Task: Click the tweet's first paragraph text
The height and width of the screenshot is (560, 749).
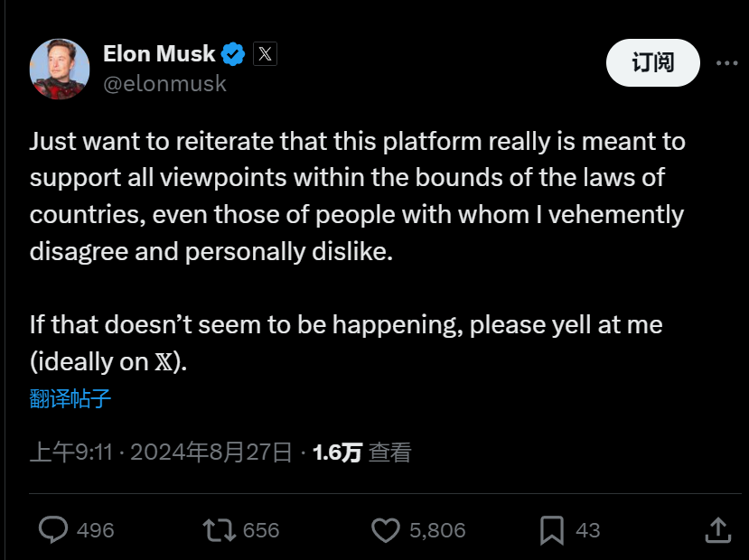Action: click(357, 195)
